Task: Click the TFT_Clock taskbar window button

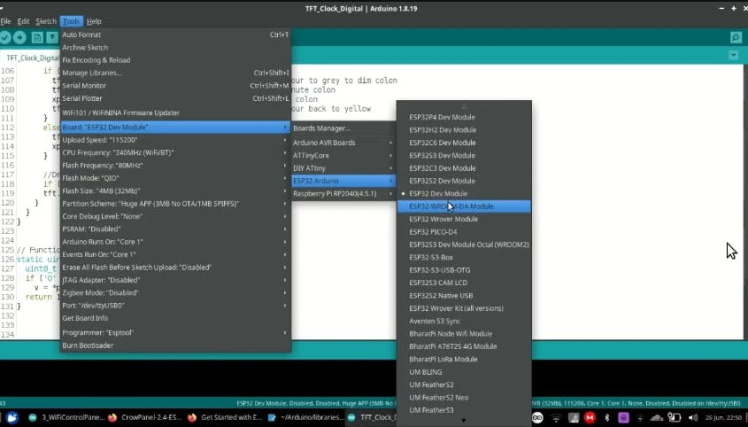Action: (x=370, y=417)
